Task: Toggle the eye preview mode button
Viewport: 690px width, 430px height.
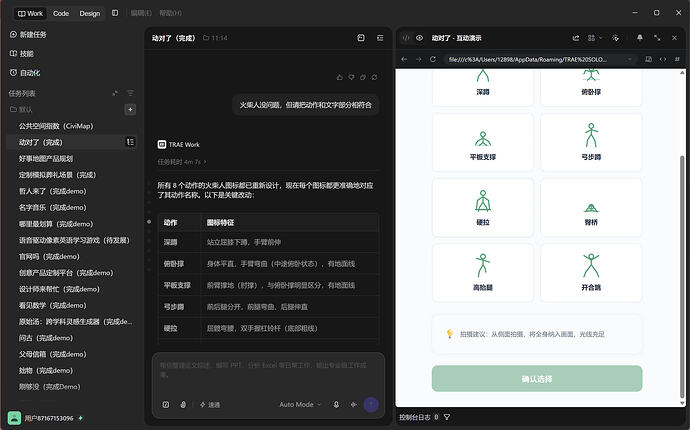Action: (419, 38)
